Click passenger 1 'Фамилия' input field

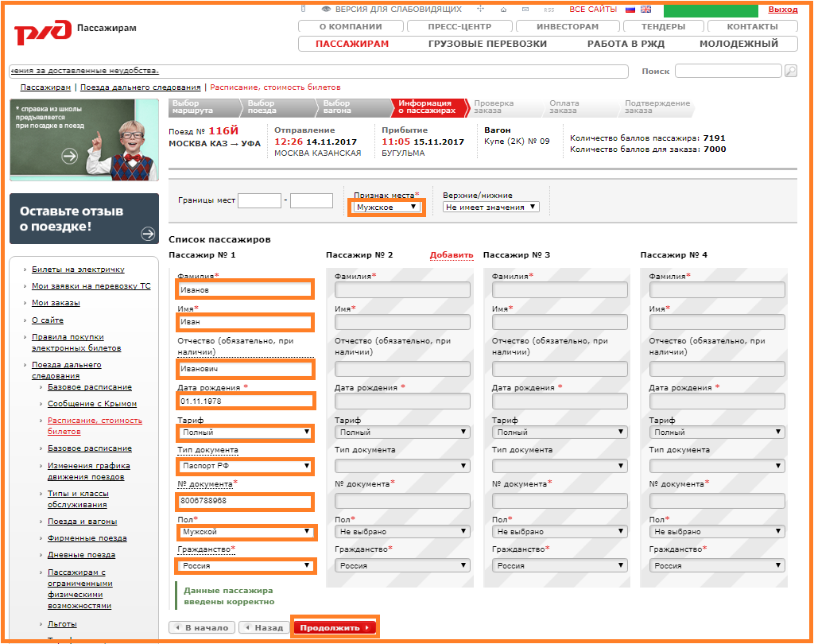pos(244,290)
